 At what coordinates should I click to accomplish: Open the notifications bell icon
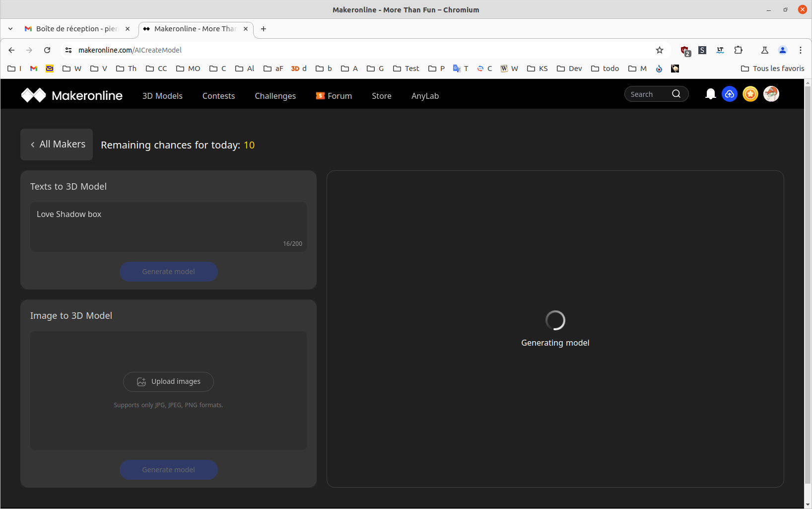710,94
